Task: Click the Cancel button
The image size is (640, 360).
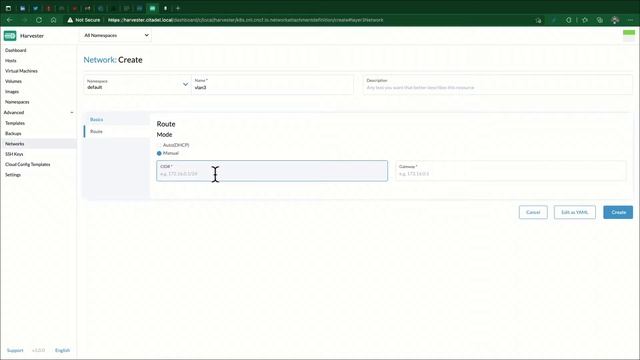Action: 533,212
